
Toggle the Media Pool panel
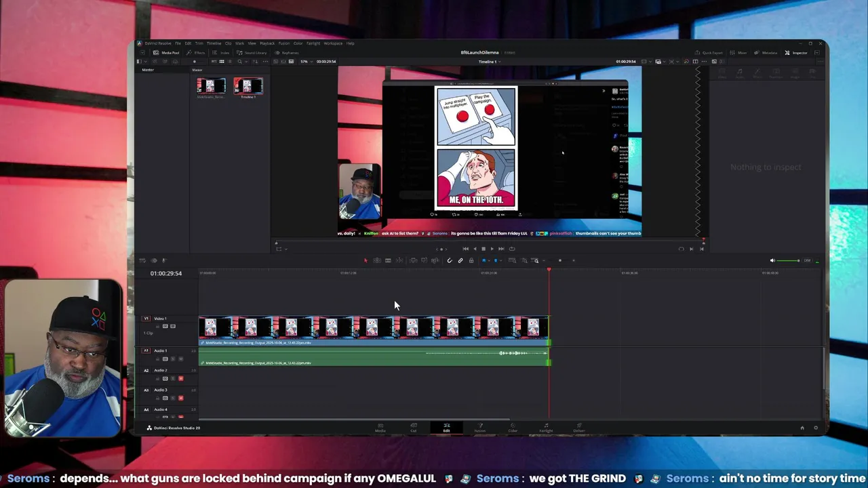click(166, 53)
